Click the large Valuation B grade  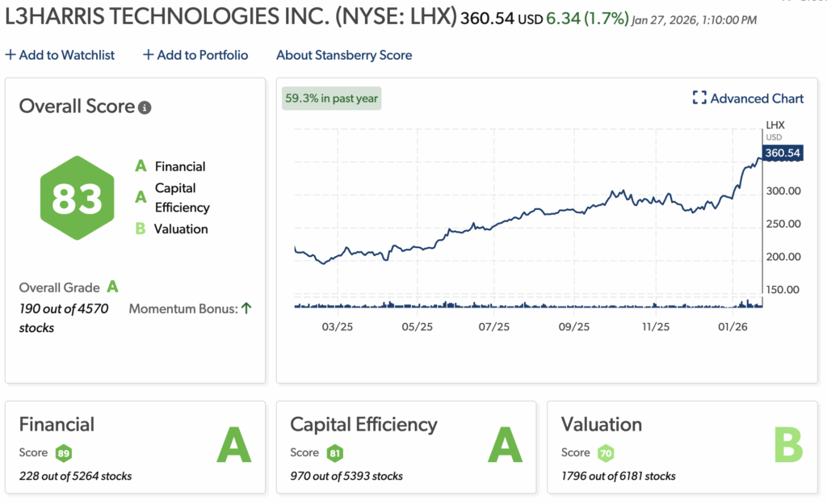coord(787,446)
